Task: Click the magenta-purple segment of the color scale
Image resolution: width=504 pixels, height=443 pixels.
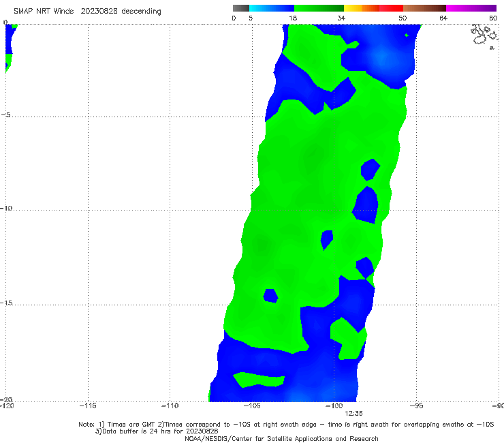Action: [471, 8]
